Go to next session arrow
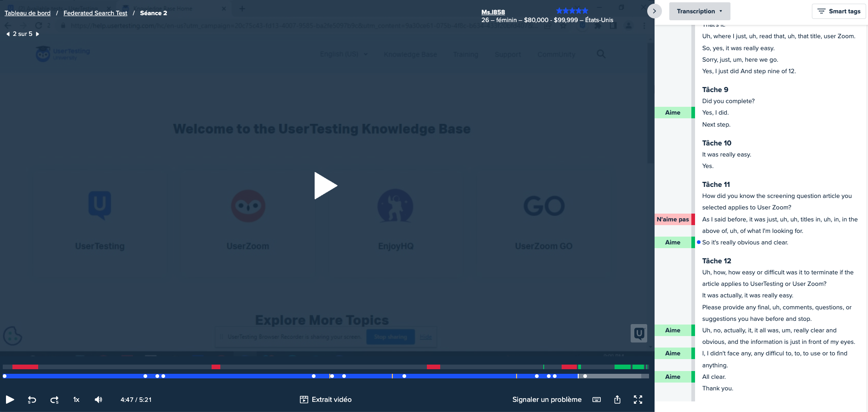The image size is (868, 412). click(37, 34)
